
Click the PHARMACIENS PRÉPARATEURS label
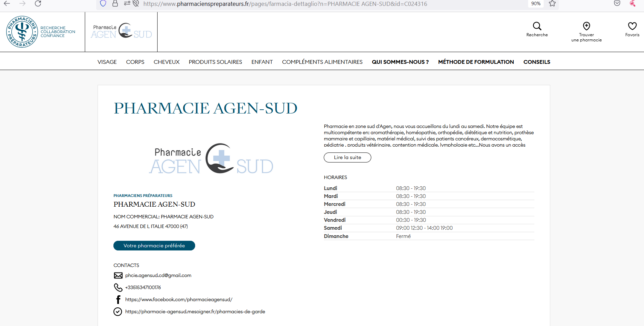coord(143,196)
